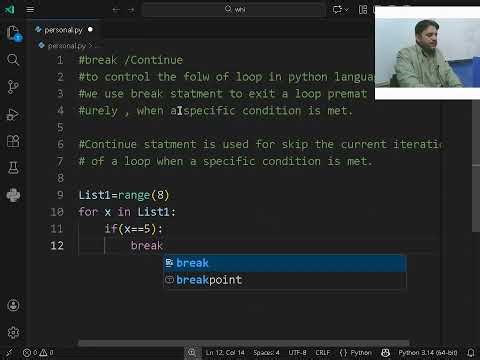The height and width of the screenshot is (360, 480).
Task: Change indentation via Spaces: 4
Action: coord(266,352)
